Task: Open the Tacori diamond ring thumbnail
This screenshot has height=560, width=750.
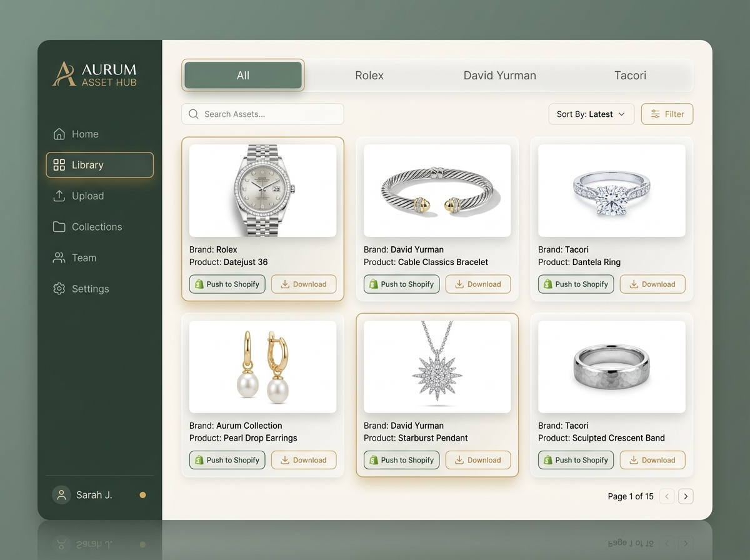Action: 611,191
